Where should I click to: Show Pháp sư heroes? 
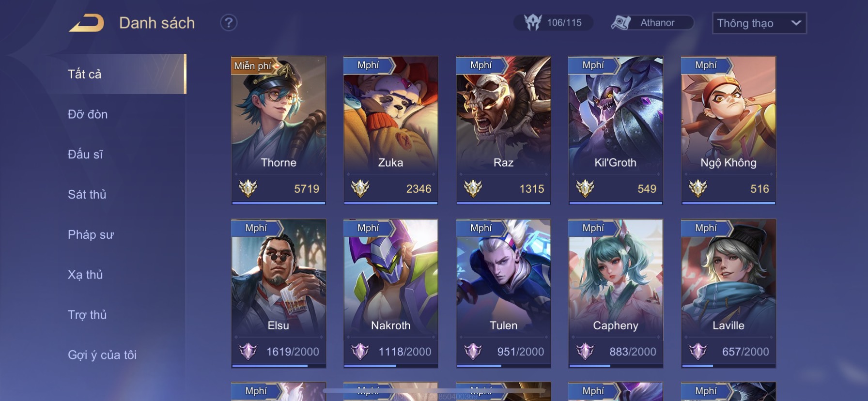[91, 235]
